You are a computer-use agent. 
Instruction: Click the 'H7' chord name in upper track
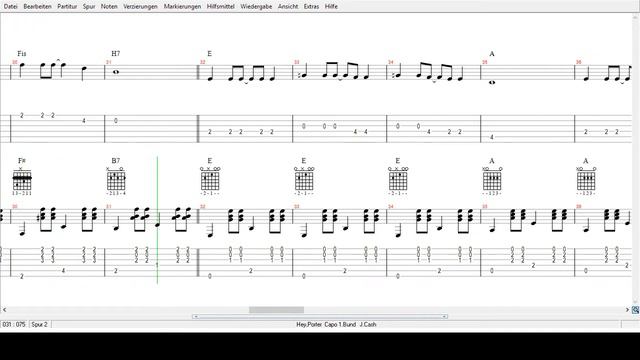tap(116, 53)
